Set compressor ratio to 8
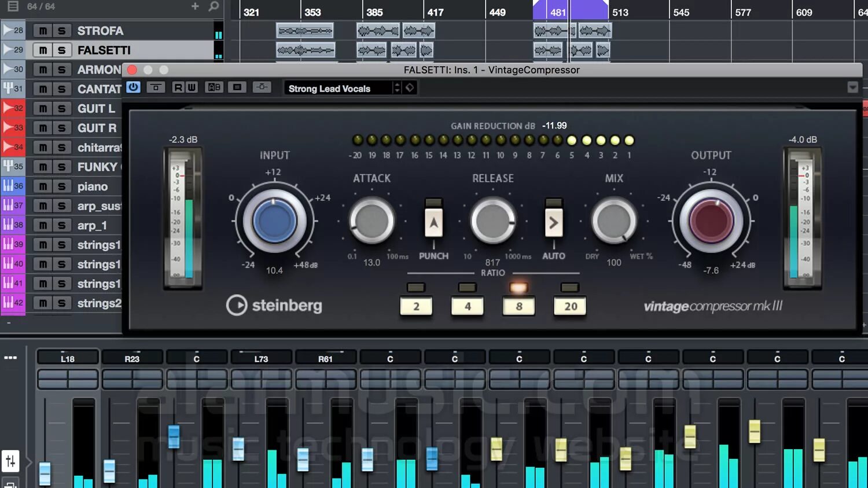 pyautogui.click(x=518, y=306)
